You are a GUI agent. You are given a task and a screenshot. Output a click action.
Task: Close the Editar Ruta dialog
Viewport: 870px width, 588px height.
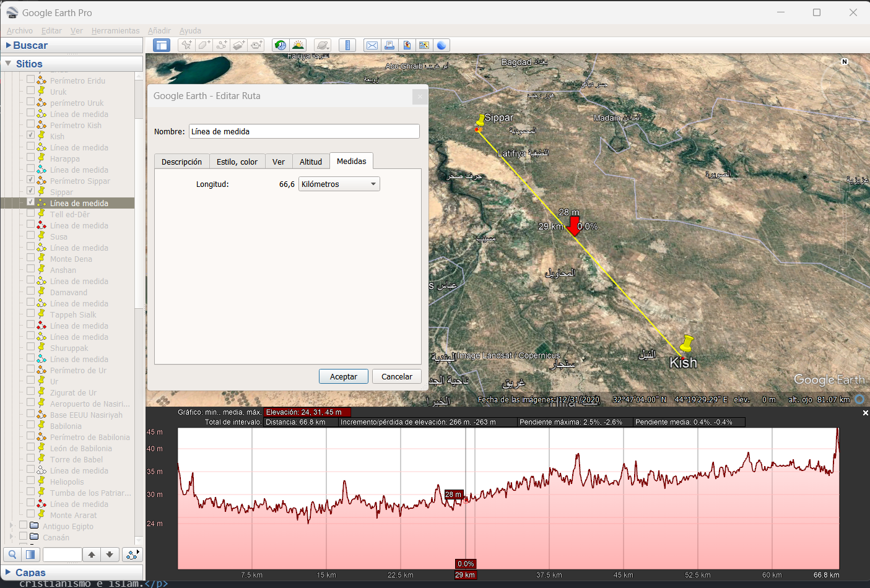pos(420,96)
